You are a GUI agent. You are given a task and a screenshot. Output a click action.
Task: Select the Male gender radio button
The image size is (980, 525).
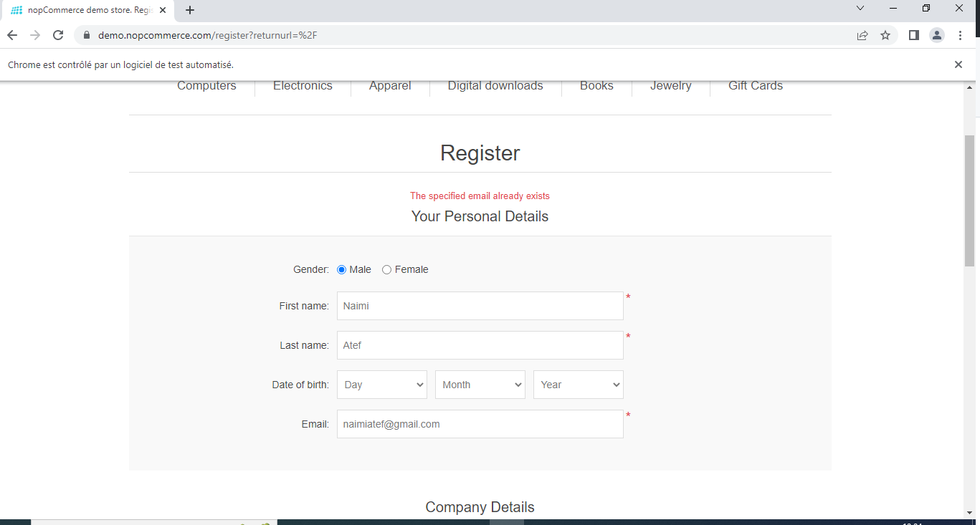(341, 269)
